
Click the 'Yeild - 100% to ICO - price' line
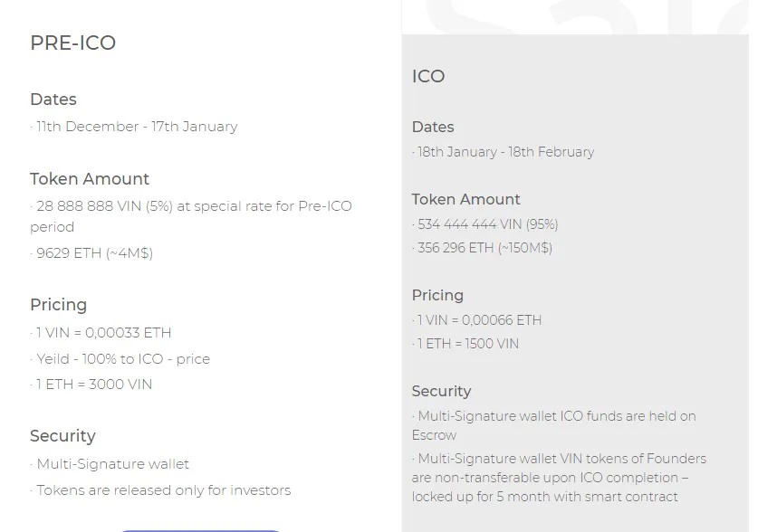pos(122,359)
